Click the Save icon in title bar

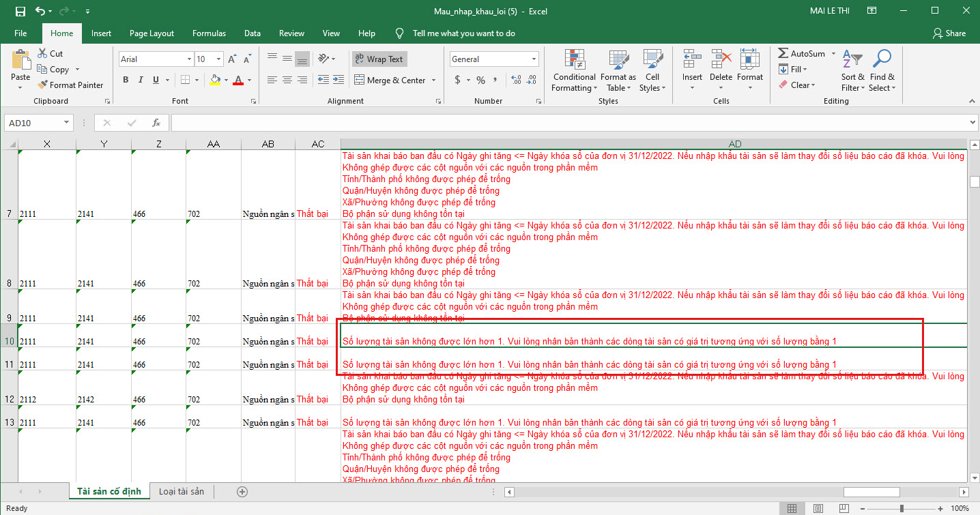20,11
